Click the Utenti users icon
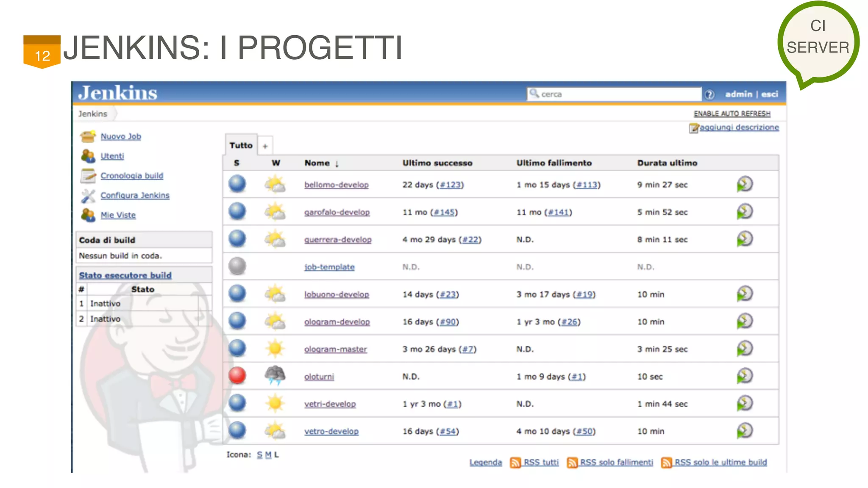Screen dimensions: 868x488 click(88, 156)
